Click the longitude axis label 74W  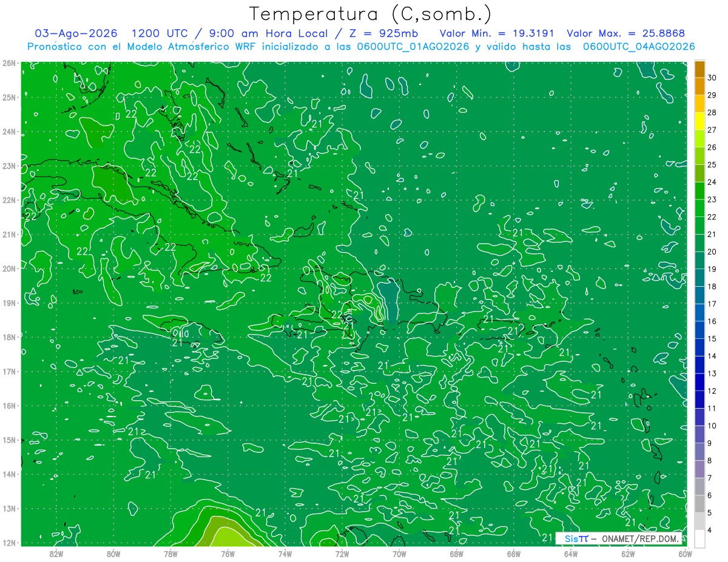click(285, 553)
